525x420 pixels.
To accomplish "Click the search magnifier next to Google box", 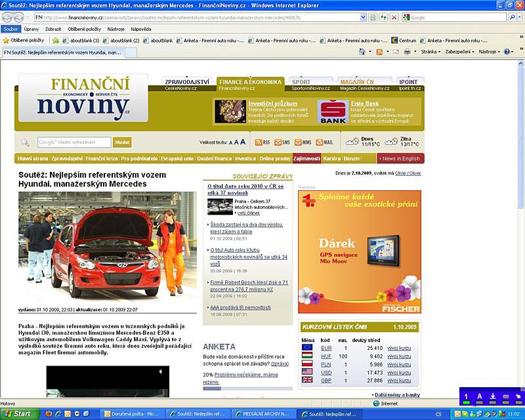I will pyautogui.click(x=512, y=17).
